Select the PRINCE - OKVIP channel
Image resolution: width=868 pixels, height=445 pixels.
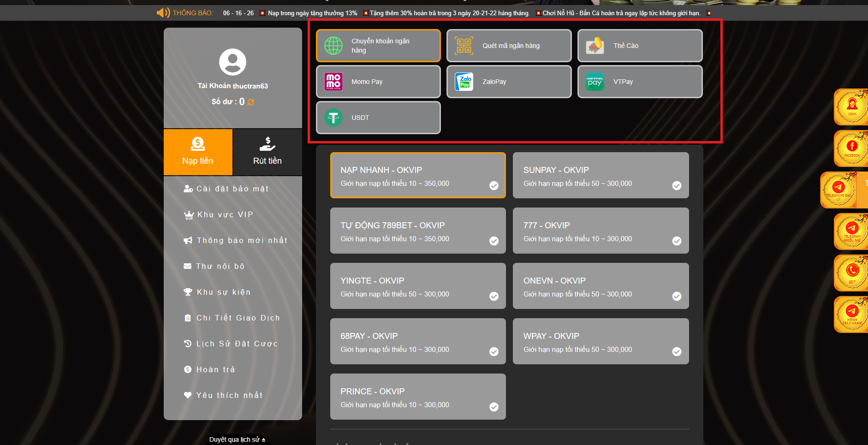[418, 397]
